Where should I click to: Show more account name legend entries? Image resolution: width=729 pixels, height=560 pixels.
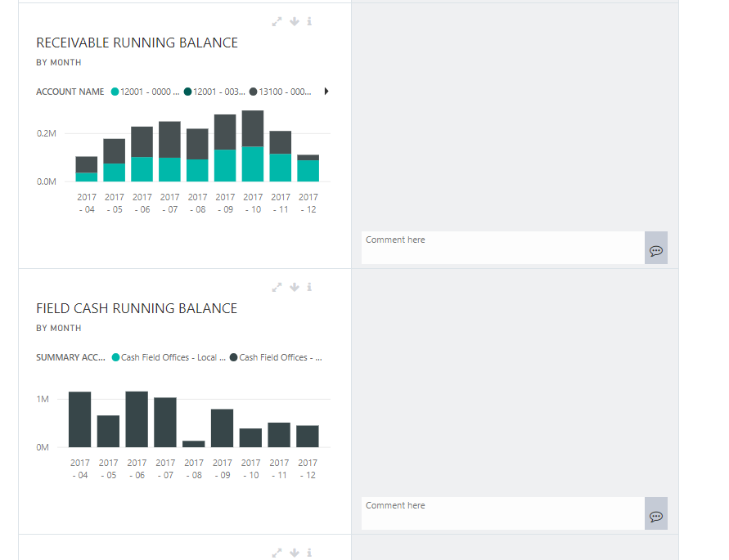(x=326, y=92)
